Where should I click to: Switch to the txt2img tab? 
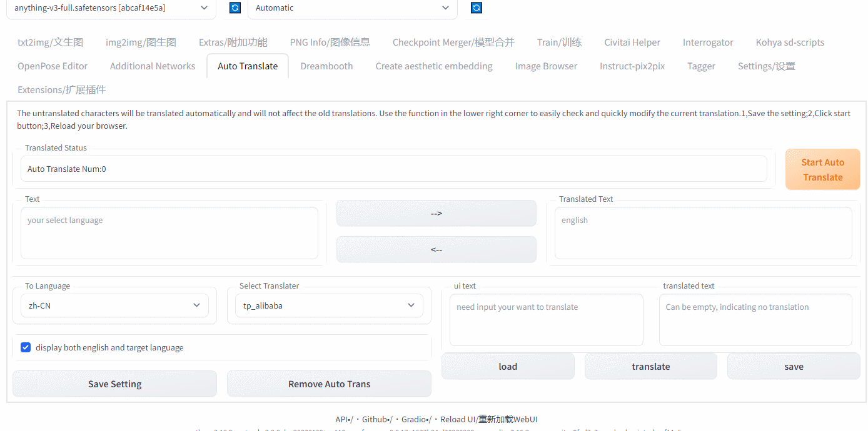pyautogui.click(x=50, y=42)
